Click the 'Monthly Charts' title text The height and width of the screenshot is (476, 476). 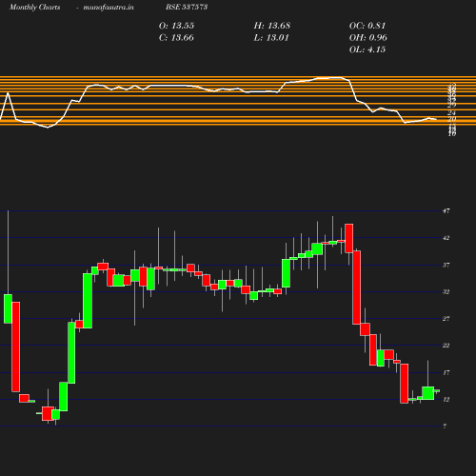(35, 7)
